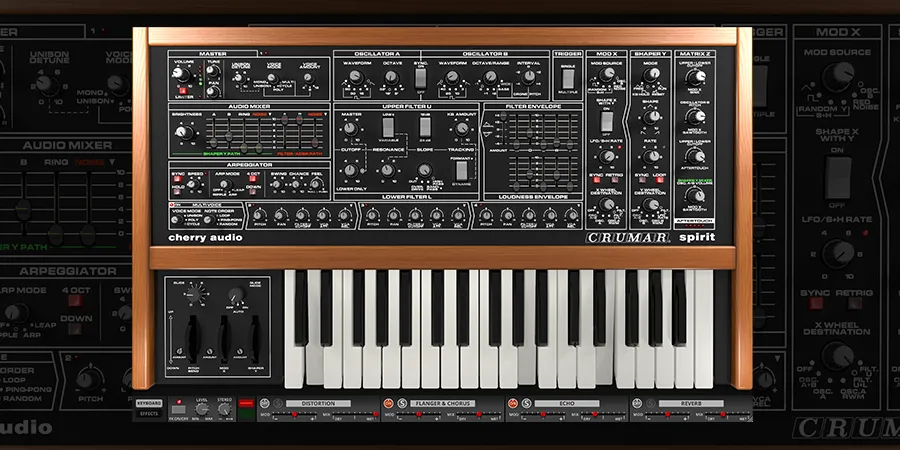The width and height of the screenshot is (900, 450).
Task: Open the Reverb effect selector
Action: 691,404
